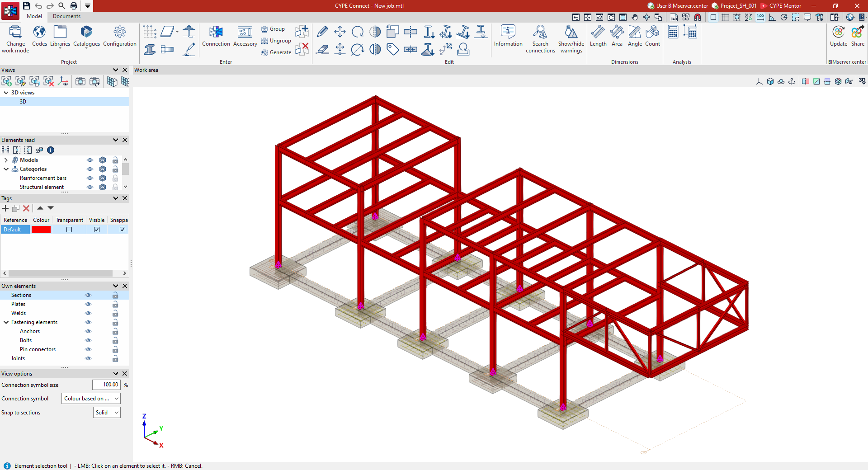Screen dimensions: 868x470
Task: Open the Snap to sections dropdown
Action: pos(107,413)
